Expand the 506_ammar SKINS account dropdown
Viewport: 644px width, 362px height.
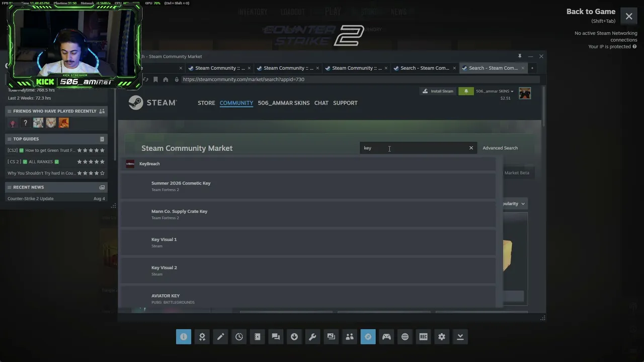click(495, 91)
